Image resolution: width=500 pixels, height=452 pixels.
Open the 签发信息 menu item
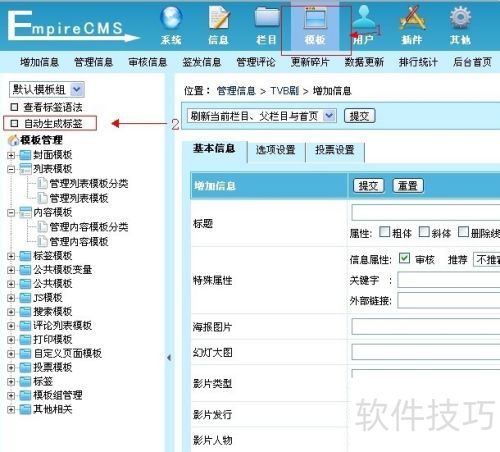click(202, 62)
